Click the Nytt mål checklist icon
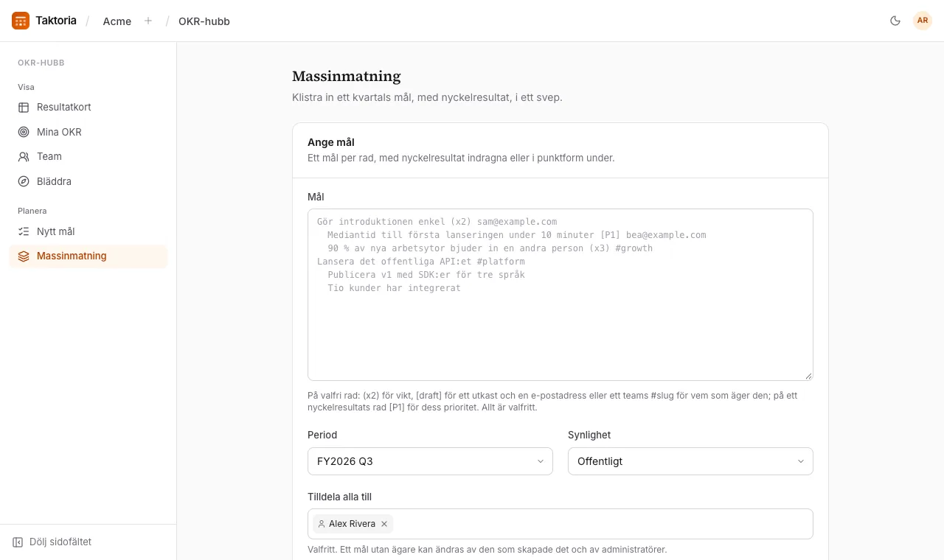944x560 pixels. click(24, 231)
